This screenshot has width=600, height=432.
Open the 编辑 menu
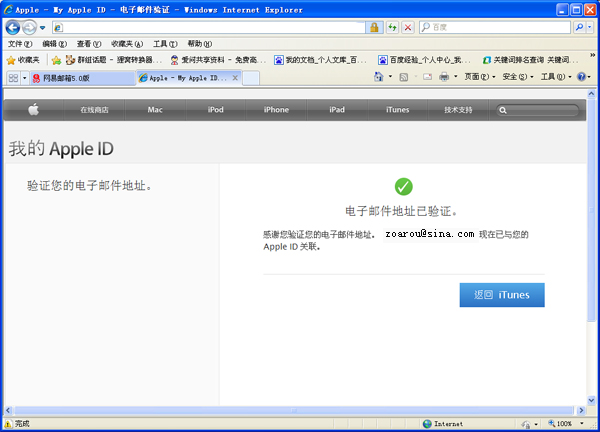[x=54, y=44]
